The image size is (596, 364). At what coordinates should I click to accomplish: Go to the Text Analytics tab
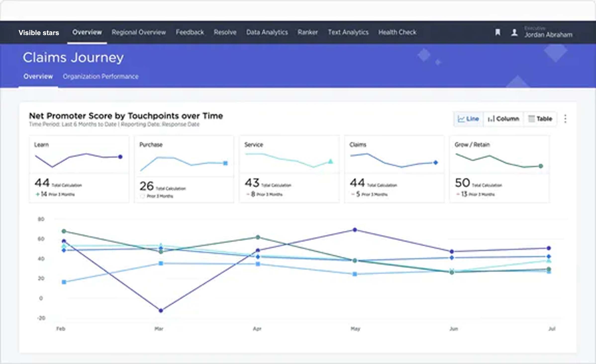click(348, 32)
